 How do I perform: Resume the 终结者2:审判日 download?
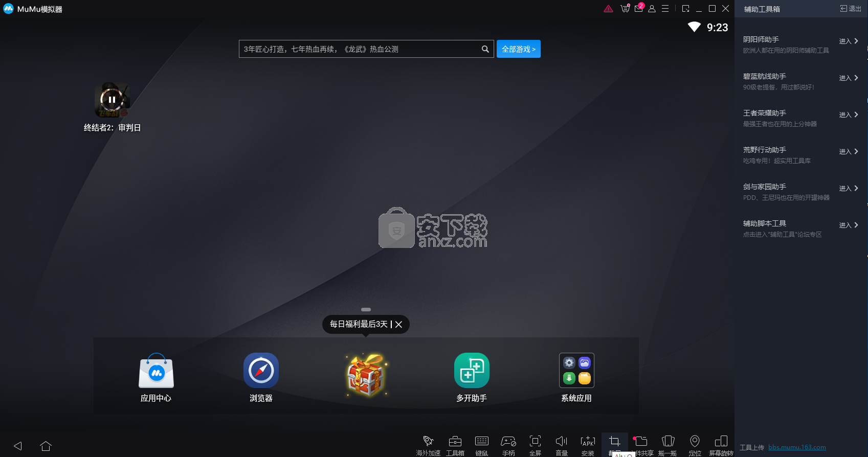coord(112,100)
